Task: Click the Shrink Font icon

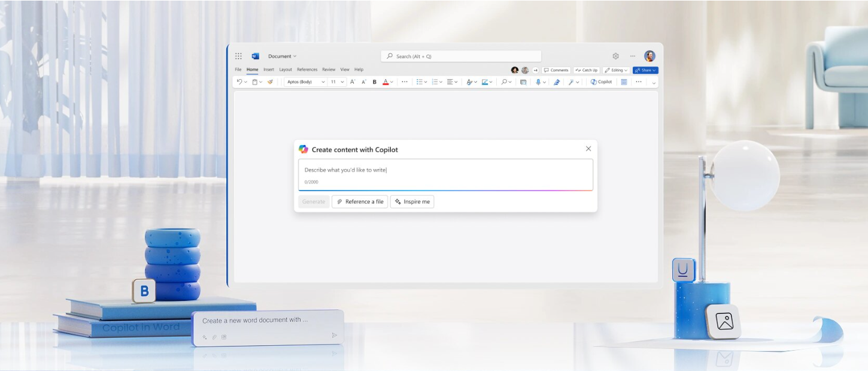Action: [363, 82]
